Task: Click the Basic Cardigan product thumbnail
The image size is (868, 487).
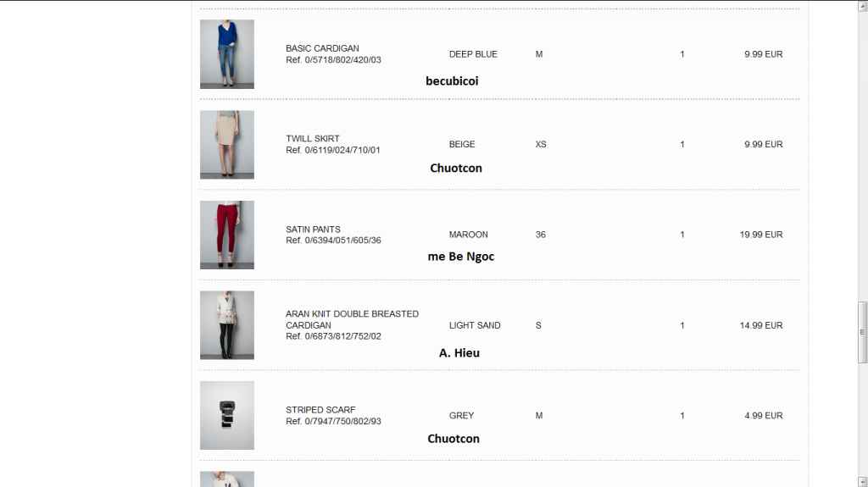Action: click(227, 54)
